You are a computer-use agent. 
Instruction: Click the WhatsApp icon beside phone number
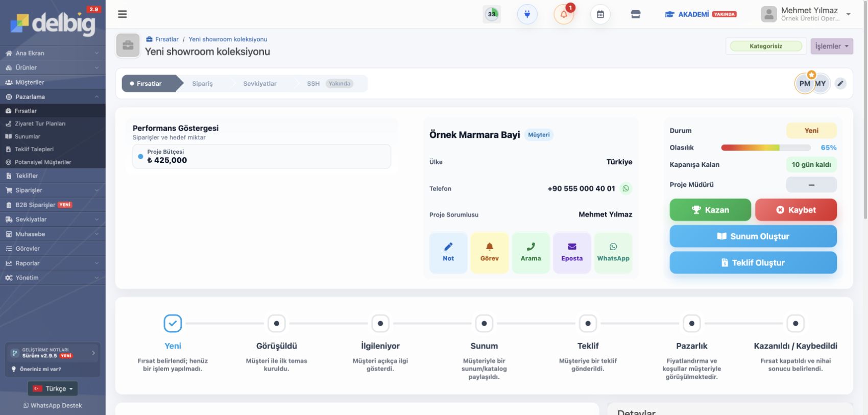coord(626,188)
